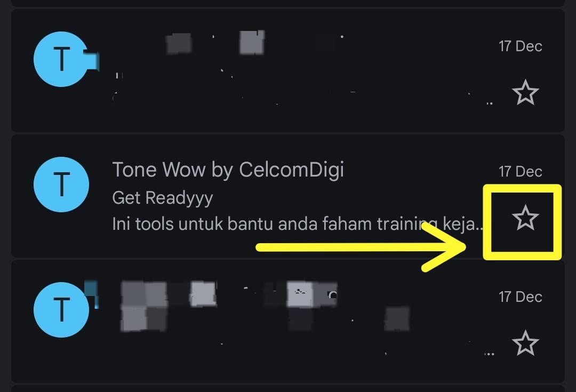
Task: Click the 17 Dec date on Tone Wow email
Action: click(520, 172)
